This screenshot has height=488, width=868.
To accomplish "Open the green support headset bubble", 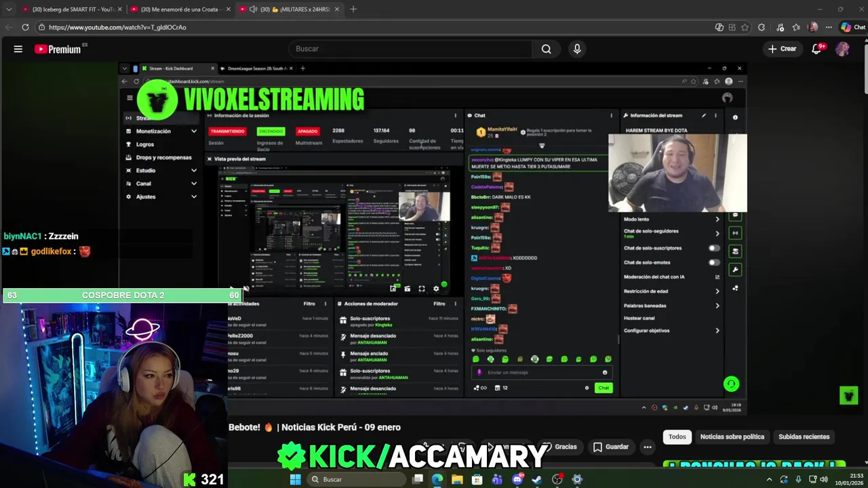I will 731,384.
